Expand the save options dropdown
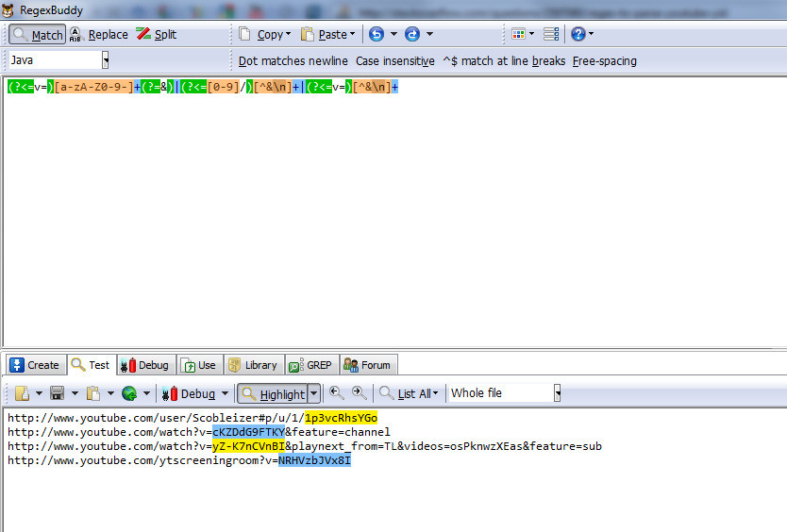Image resolution: width=787 pixels, height=532 pixels. click(75, 393)
